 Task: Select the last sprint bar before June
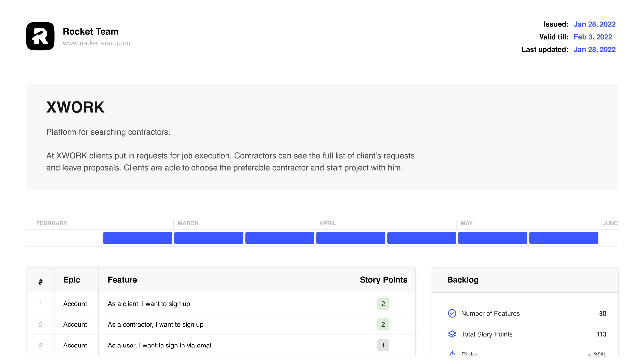563,238
